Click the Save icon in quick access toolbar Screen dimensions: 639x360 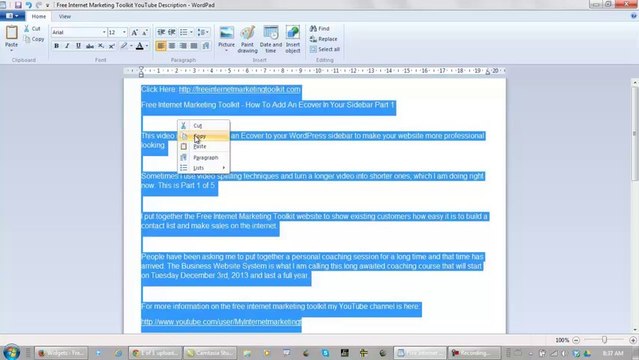pos(18,5)
